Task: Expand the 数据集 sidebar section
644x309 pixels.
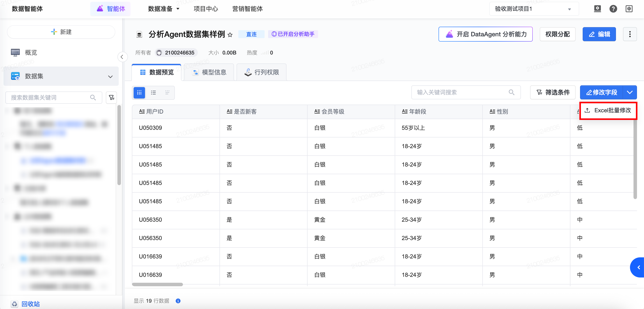Action: [x=110, y=76]
